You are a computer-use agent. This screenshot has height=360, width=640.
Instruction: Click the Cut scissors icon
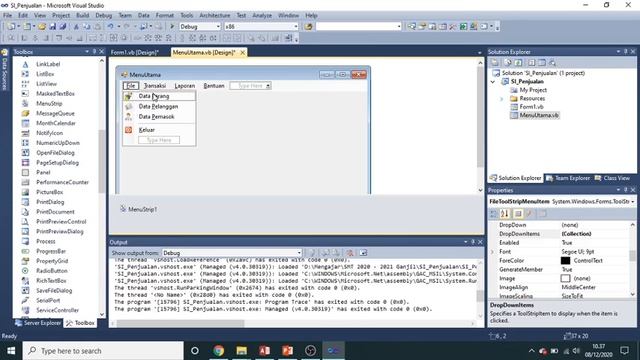click(76, 27)
